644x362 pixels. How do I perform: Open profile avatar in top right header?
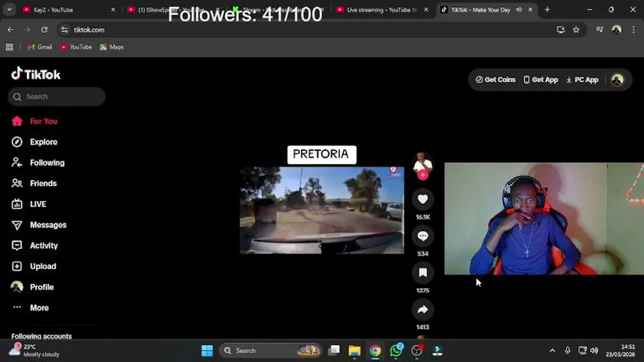point(617,79)
